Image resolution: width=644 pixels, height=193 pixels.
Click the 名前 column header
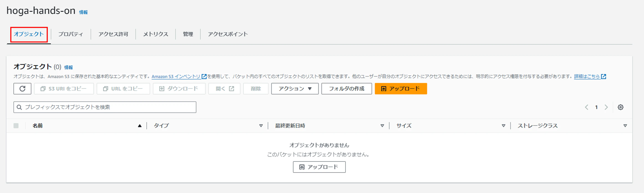point(38,126)
